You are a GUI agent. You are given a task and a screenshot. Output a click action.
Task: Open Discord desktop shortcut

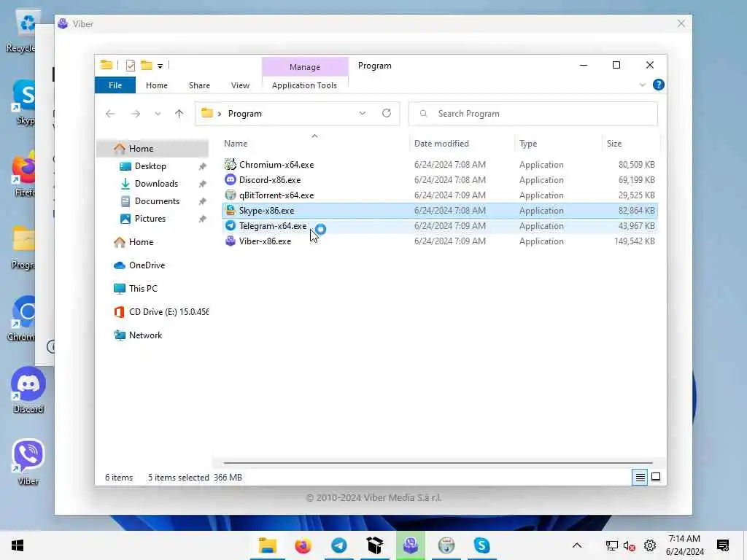[x=28, y=391]
